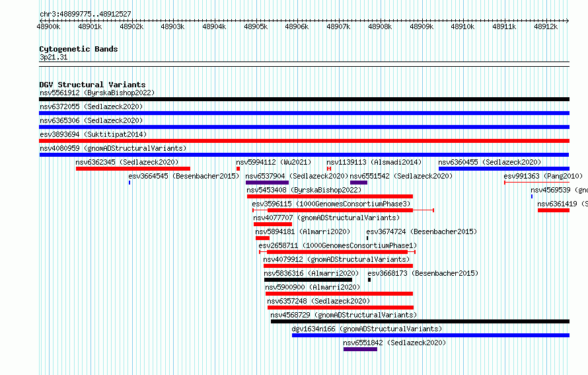The height and width of the screenshot is (375, 588).
Task: Click the Cytogenetic Bands track title
Action: [79, 49]
